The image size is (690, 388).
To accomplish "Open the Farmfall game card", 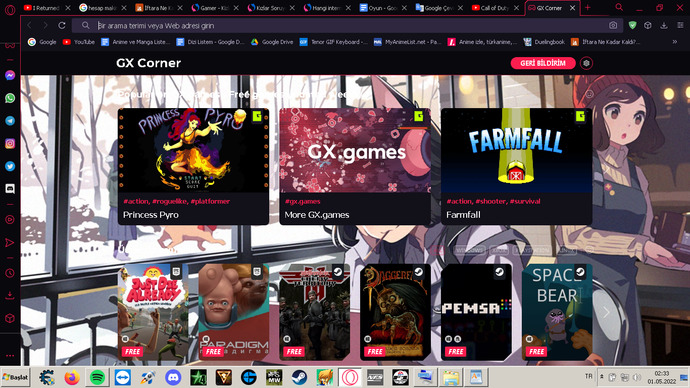I will [517, 166].
